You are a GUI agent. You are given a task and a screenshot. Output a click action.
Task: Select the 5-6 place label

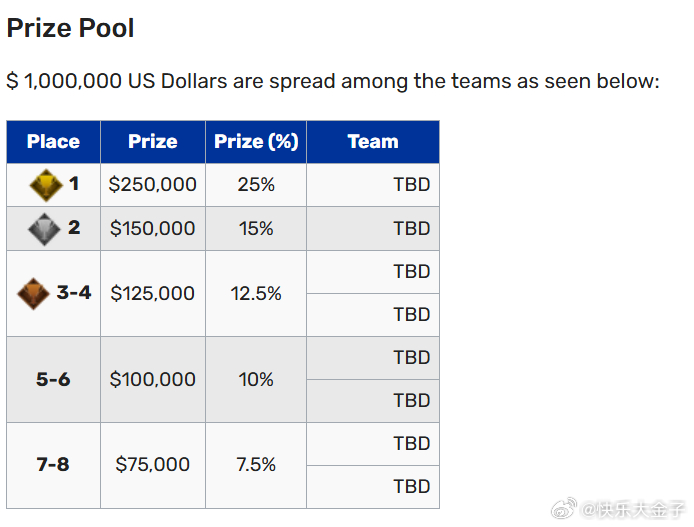[53, 379]
